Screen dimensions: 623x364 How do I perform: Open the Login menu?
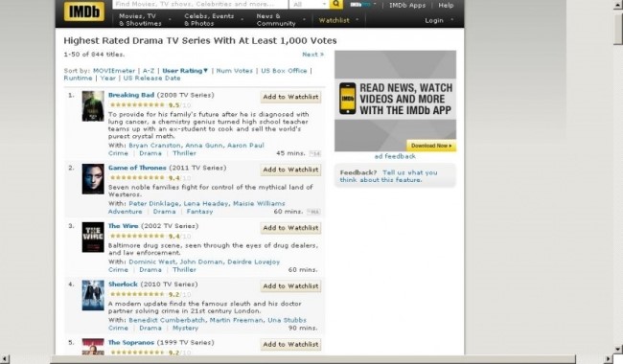tap(439, 20)
